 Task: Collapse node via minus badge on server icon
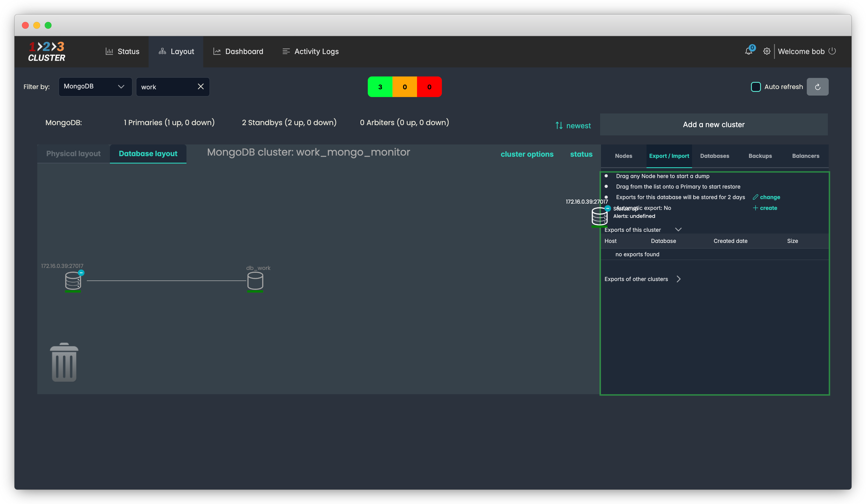coord(81,272)
